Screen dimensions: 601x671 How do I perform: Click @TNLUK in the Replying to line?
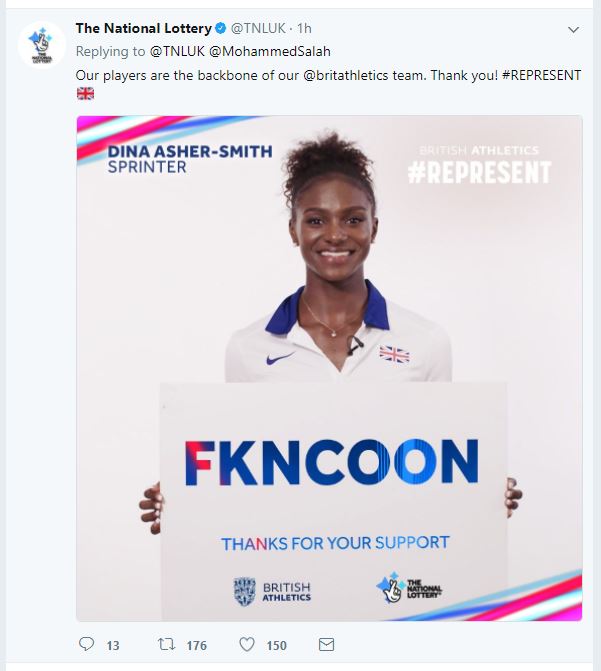pyautogui.click(x=177, y=51)
